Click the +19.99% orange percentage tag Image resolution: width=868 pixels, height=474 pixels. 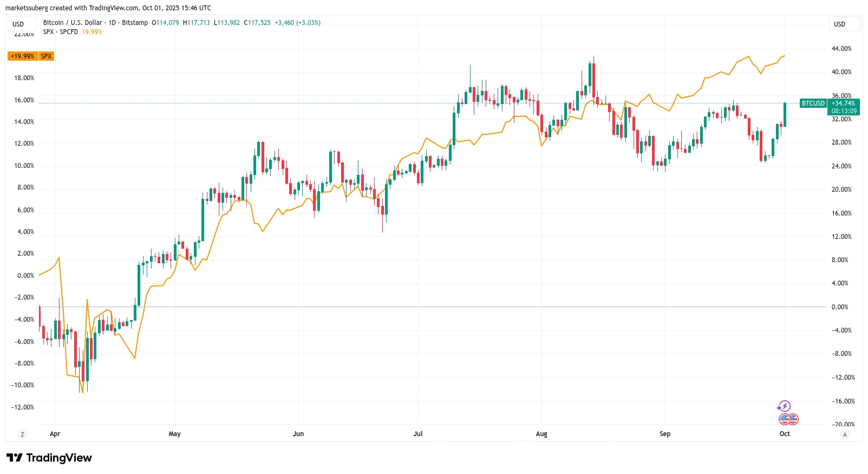(23, 56)
